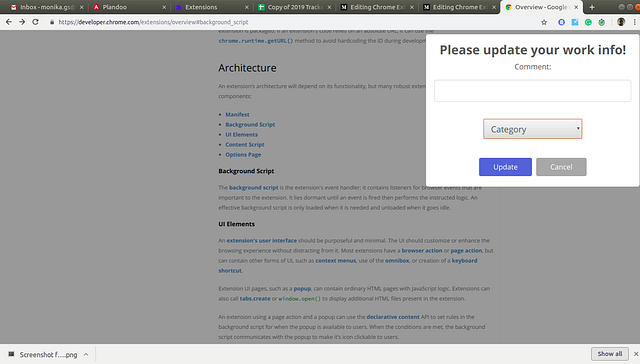Bookmark this page with the star icon
Image resolution: width=640 pixels, height=364 pixels.
coord(544,22)
